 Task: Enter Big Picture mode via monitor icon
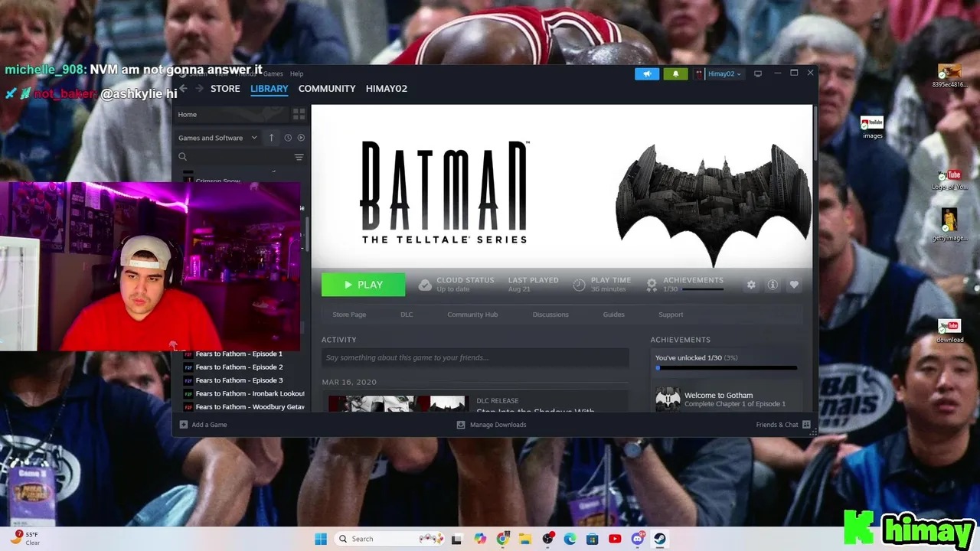[x=758, y=73]
